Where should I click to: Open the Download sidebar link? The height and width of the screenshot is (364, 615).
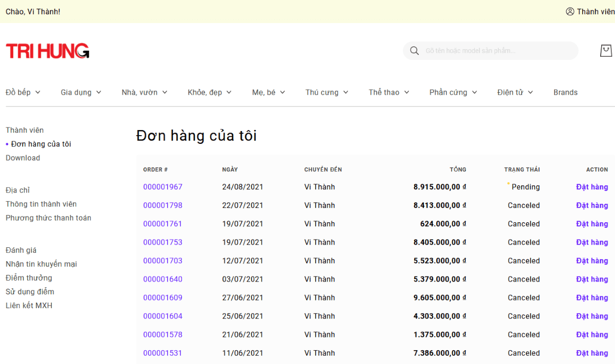[23, 158]
